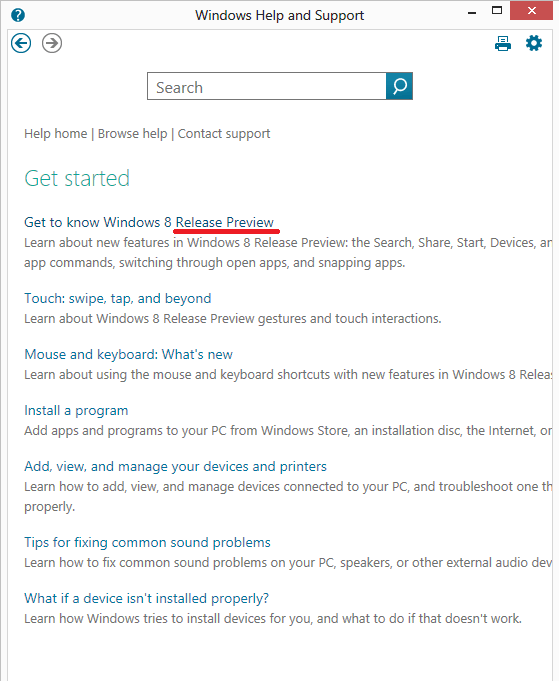Open Touch: swipe, tap, and beyond

coord(118,298)
